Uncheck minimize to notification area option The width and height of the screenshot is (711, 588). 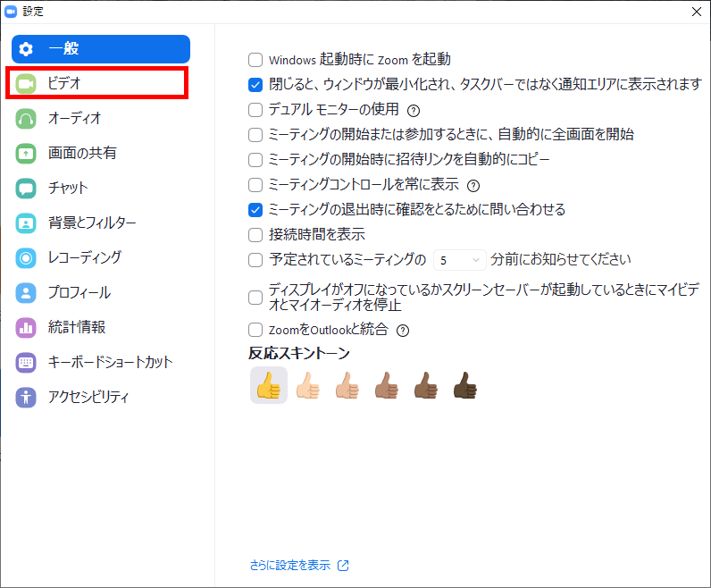(255, 85)
